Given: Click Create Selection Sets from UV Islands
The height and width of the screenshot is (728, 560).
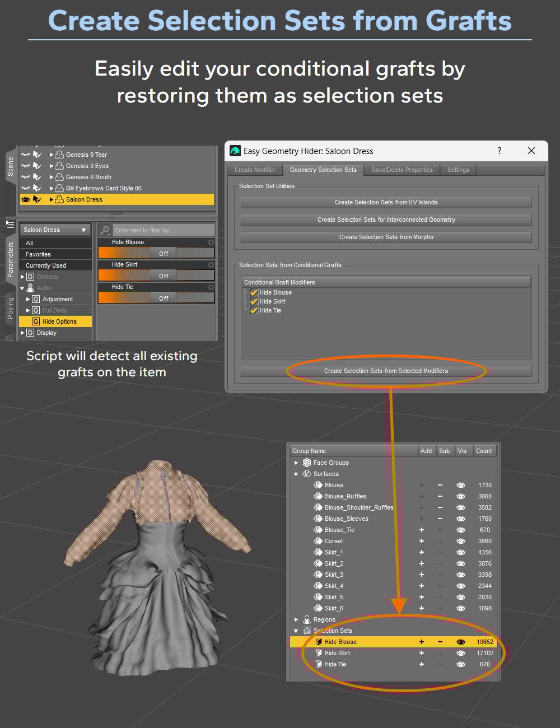Looking at the screenshot, I should [x=386, y=202].
